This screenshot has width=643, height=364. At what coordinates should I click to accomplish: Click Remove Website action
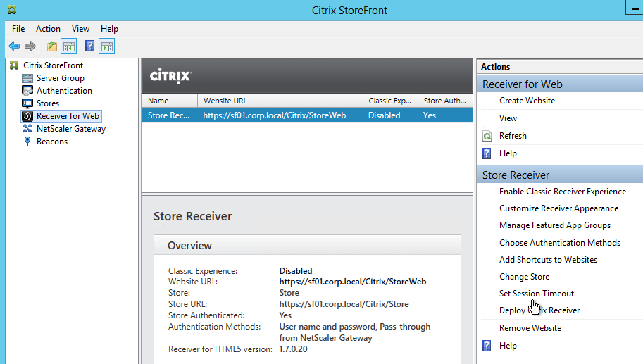point(530,328)
